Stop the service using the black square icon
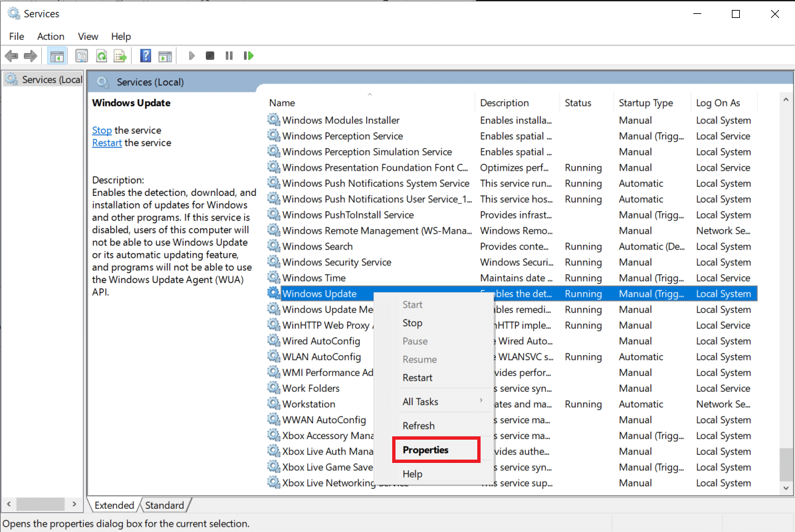795x532 pixels. 209,55
